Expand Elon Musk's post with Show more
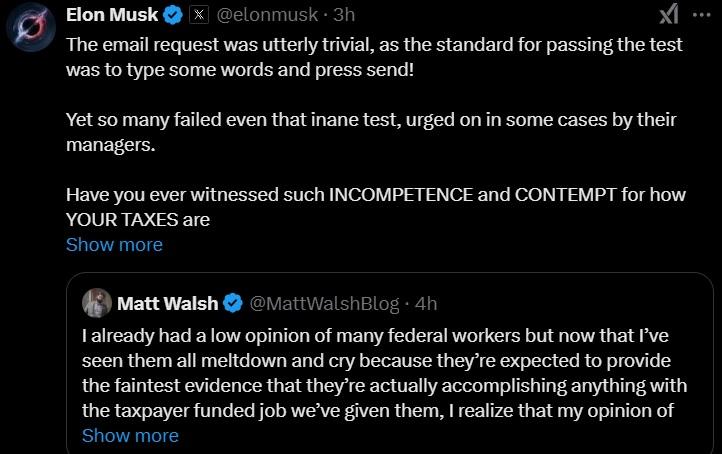 point(114,245)
